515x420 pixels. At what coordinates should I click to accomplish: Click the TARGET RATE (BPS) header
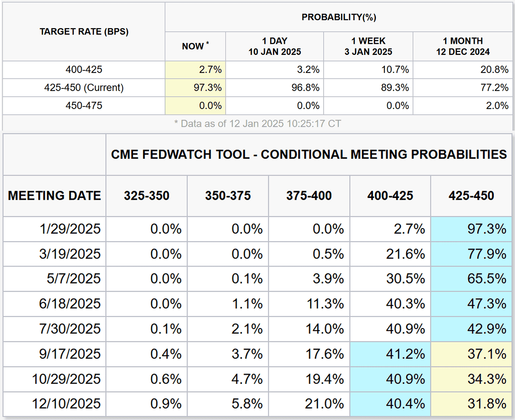click(84, 32)
